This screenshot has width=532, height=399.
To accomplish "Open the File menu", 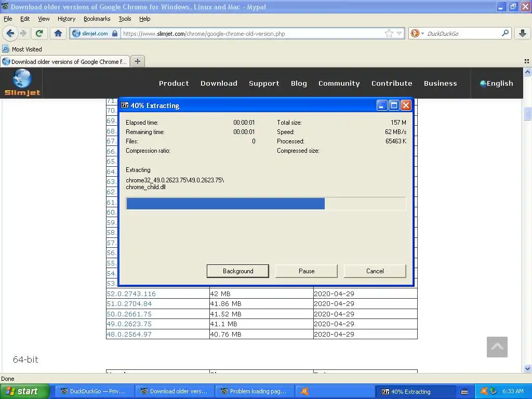I will (8, 19).
